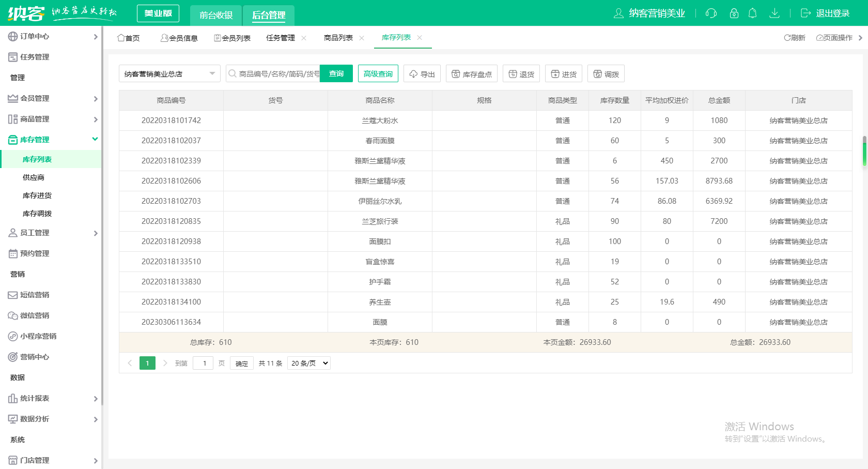Click the 高级查询 advanced search button
This screenshot has height=469, width=868.
378,73
